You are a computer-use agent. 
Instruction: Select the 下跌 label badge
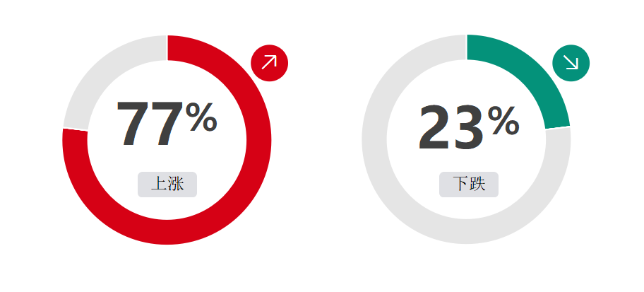click(469, 185)
